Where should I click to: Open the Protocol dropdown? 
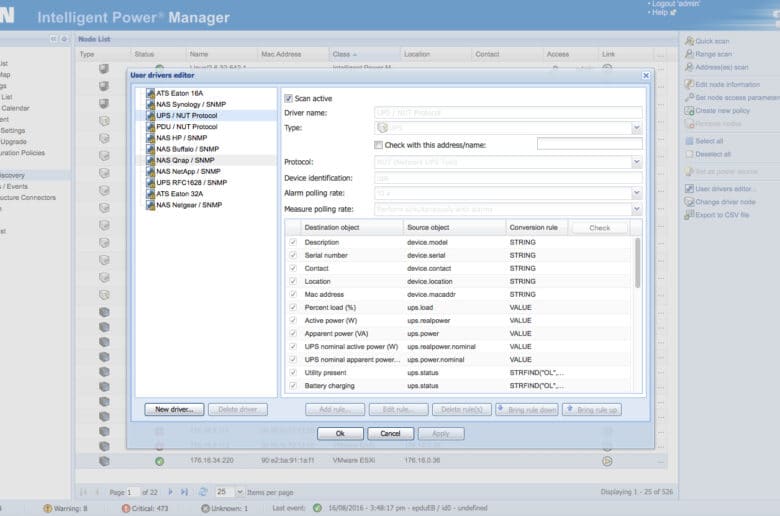coord(636,162)
